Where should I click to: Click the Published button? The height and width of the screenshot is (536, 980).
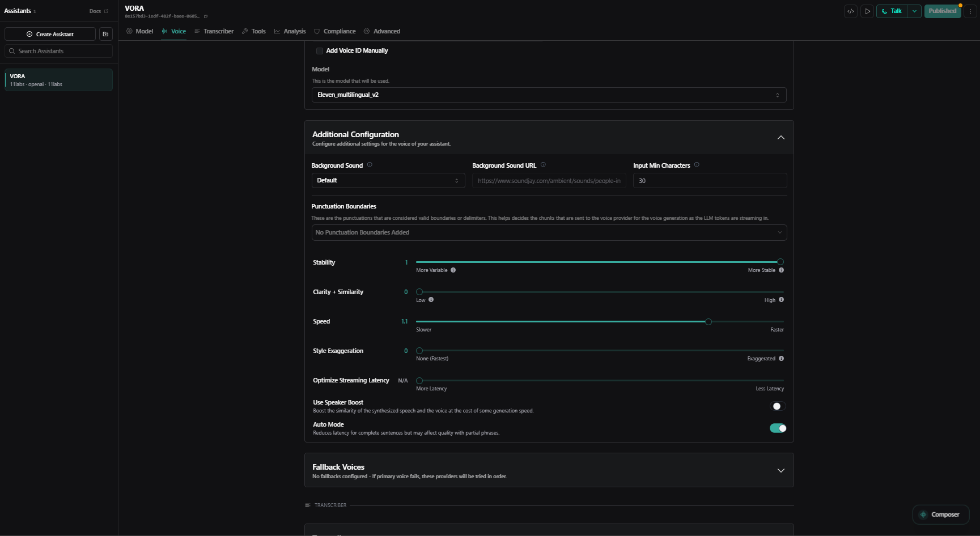943,11
